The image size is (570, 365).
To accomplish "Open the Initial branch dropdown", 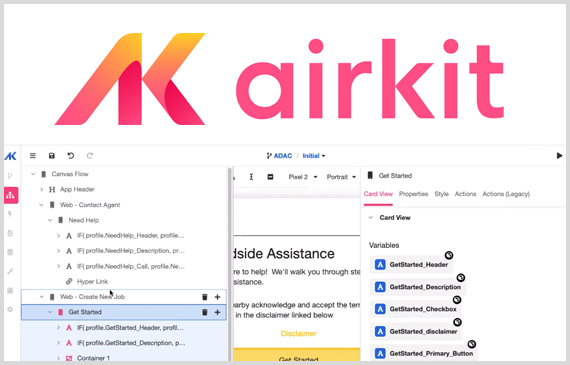I will [x=314, y=156].
